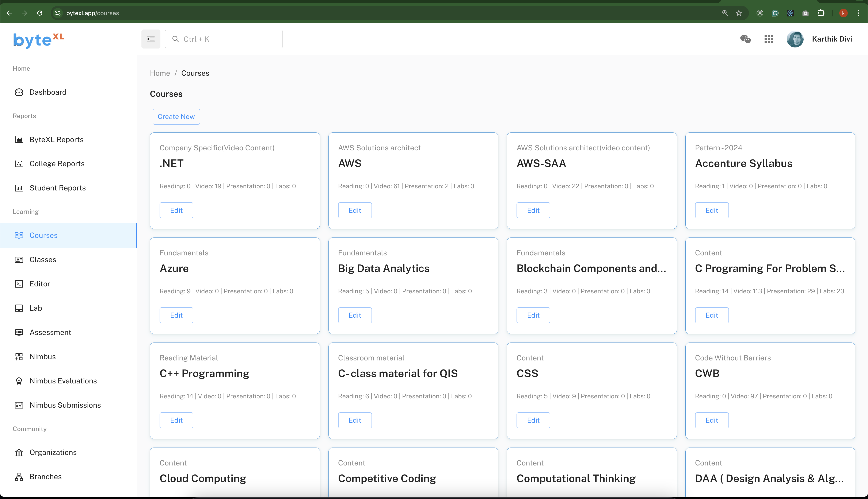Click the Editor terminal icon in the sidebar
Viewport: 868px width, 499px height.
click(x=19, y=284)
